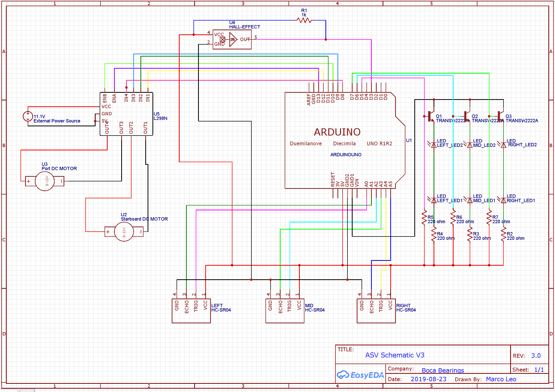Viewport: 555px width, 392px height.
Task: Click the RIGHT_LED1 diode symbol
Action: click(x=503, y=200)
